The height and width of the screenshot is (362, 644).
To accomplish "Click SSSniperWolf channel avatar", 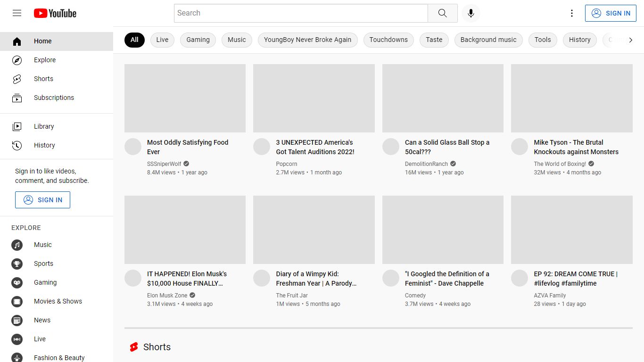I will pyautogui.click(x=133, y=147).
